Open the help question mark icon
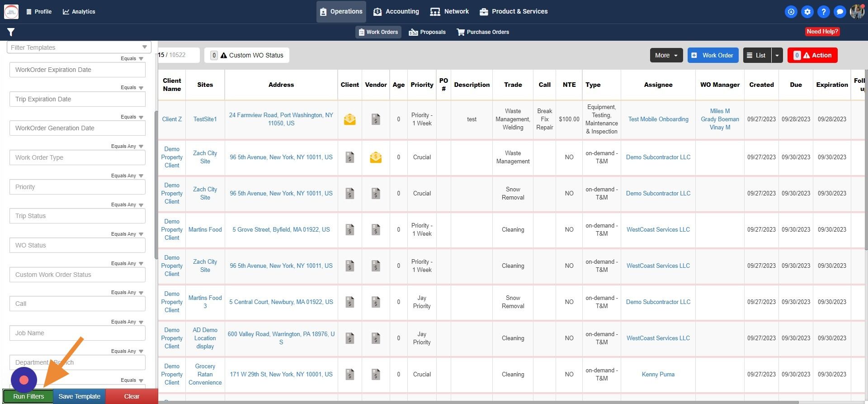 [x=824, y=12]
